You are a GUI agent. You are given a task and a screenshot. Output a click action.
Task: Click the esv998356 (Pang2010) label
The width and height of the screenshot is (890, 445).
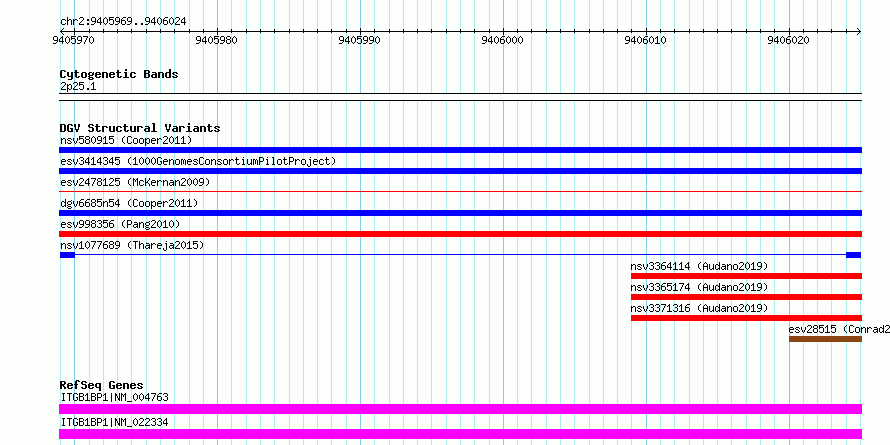(x=120, y=224)
